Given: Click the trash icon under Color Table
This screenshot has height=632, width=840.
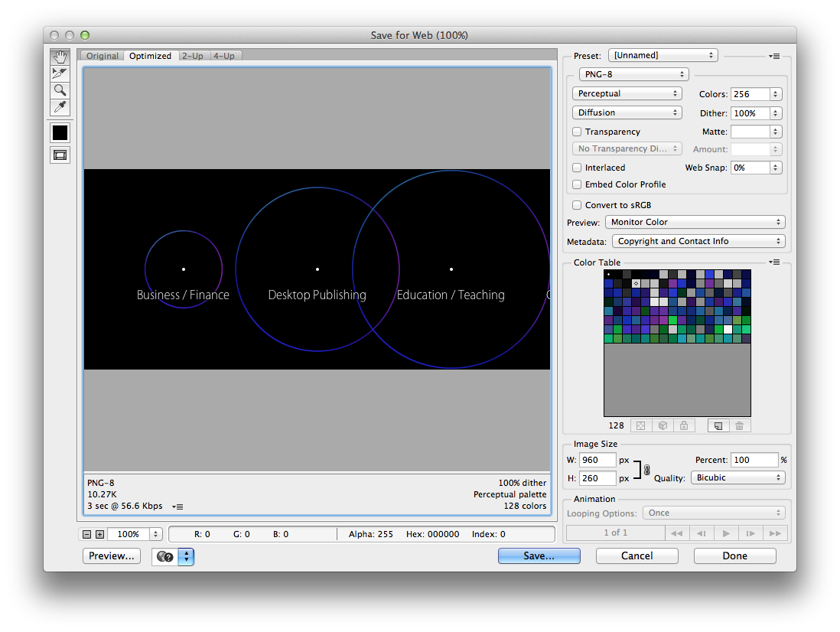Looking at the screenshot, I should click(x=739, y=425).
